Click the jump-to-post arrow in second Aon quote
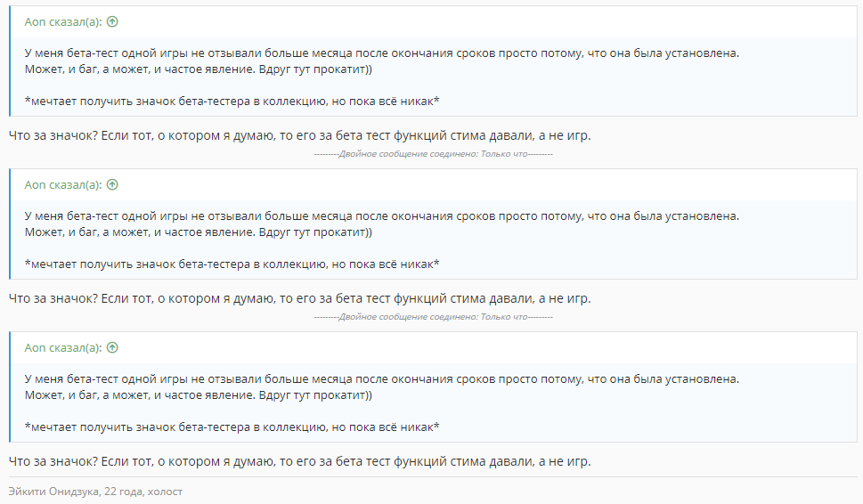863x504 pixels. pos(112,185)
